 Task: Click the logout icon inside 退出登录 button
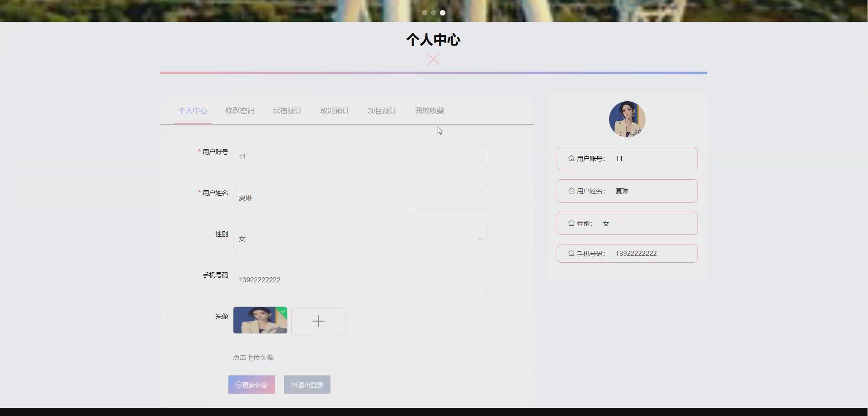tap(294, 384)
